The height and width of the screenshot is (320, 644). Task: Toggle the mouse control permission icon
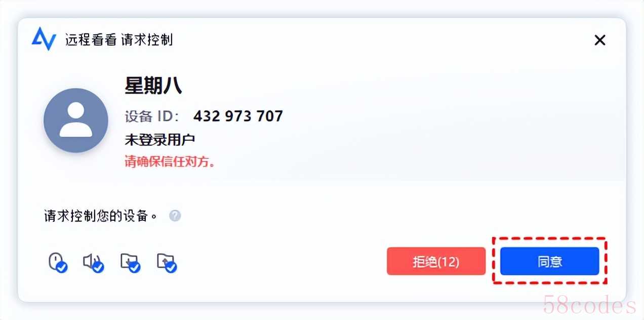(x=57, y=262)
